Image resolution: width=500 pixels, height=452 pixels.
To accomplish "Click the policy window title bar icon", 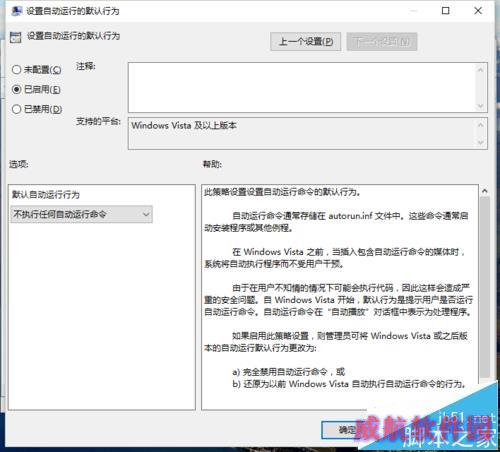I will (x=16, y=11).
